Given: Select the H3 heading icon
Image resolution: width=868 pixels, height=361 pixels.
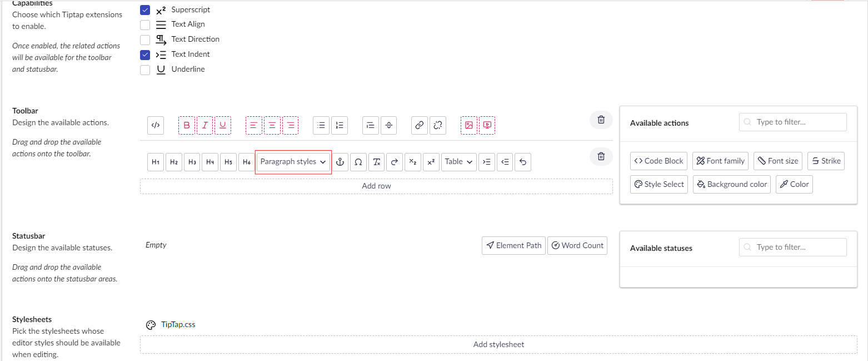Looking at the screenshot, I should (x=192, y=162).
